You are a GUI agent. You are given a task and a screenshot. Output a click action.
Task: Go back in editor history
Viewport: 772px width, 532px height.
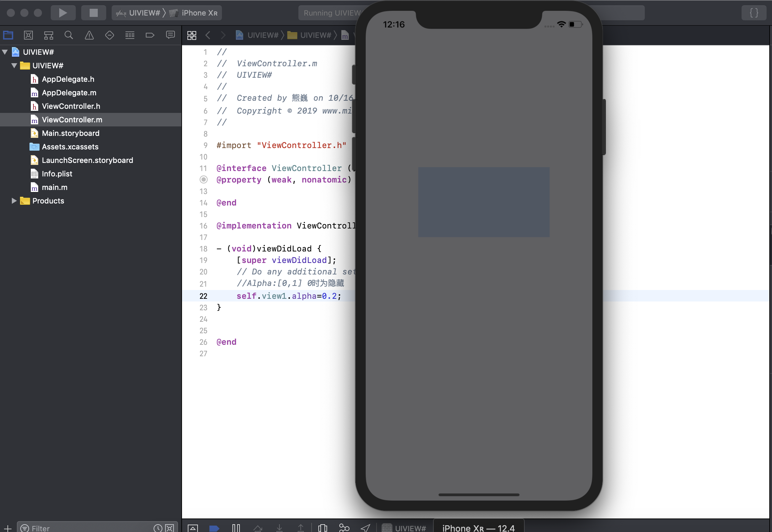(208, 35)
